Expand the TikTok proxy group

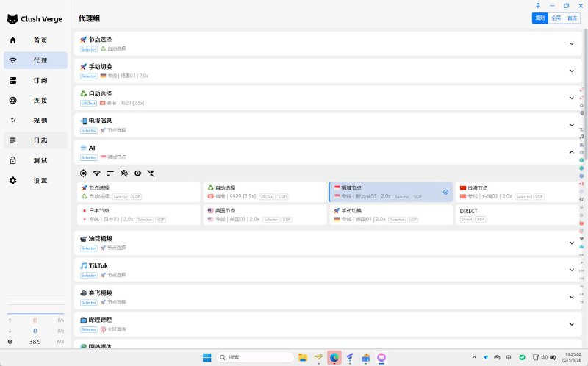point(571,270)
